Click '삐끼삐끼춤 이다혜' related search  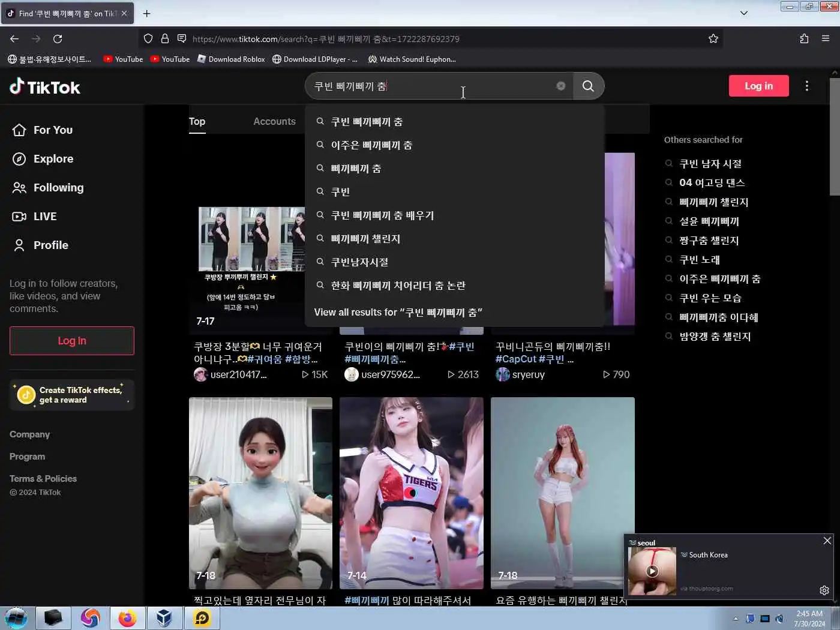[719, 317]
